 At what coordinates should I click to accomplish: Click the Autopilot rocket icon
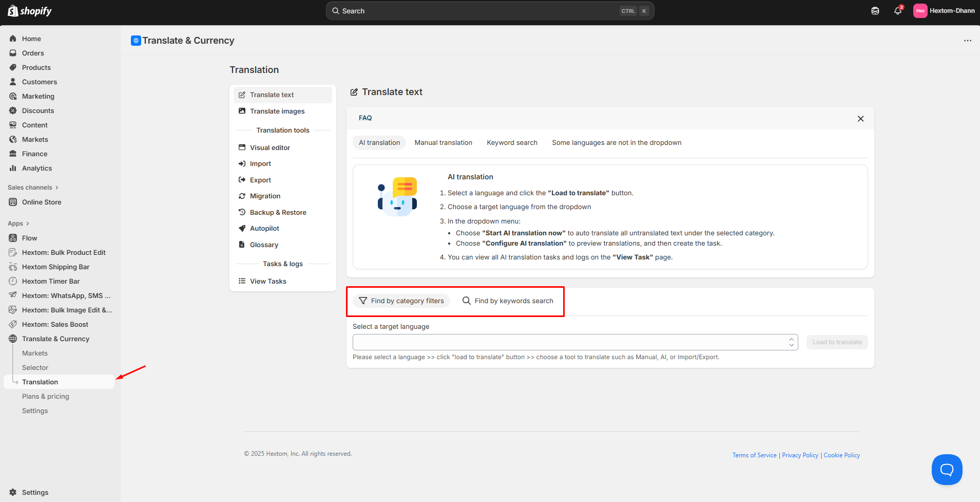(242, 228)
